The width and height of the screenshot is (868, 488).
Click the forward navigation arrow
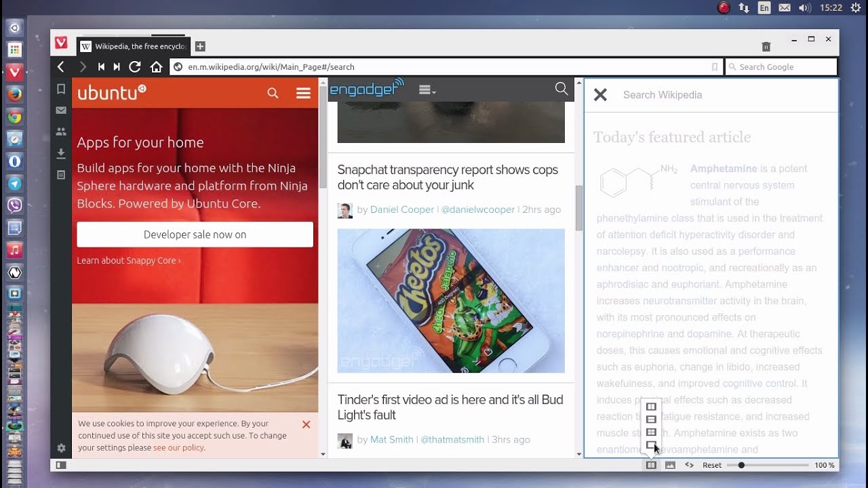pyautogui.click(x=83, y=66)
